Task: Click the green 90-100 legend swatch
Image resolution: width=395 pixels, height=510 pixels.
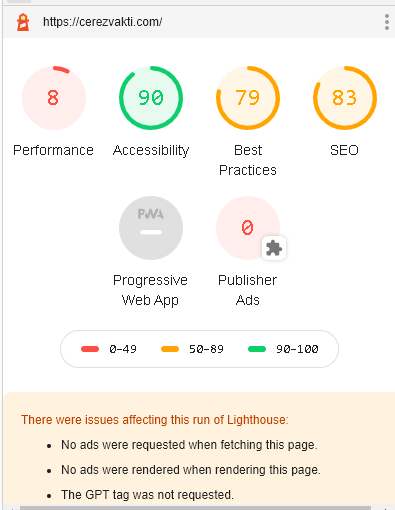Action: [257, 349]
